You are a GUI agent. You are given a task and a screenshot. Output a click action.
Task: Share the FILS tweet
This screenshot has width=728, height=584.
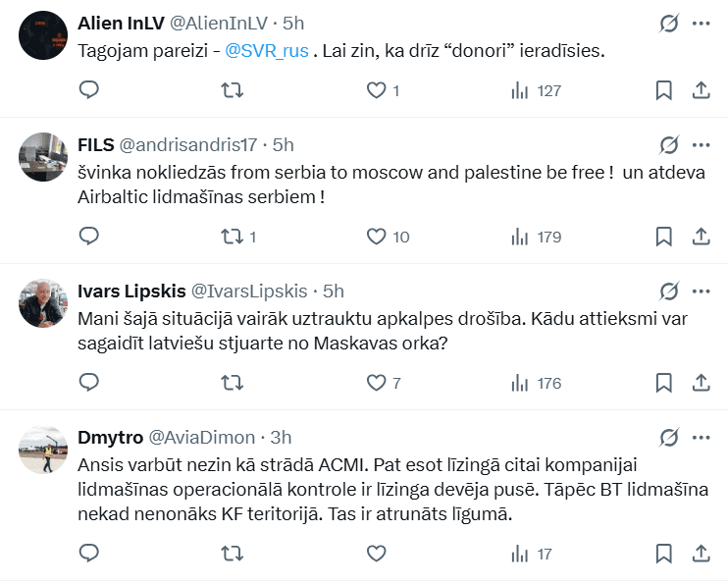702,236
